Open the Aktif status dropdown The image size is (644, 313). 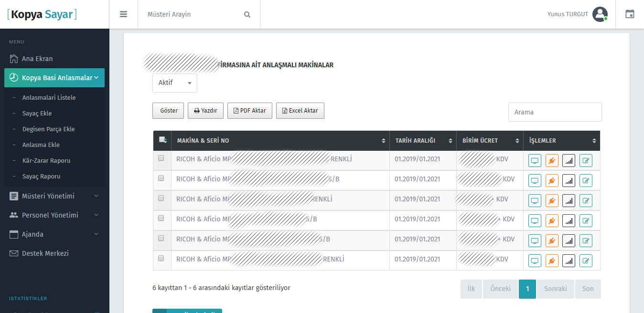pyautogui.click(x=175, y=83)
